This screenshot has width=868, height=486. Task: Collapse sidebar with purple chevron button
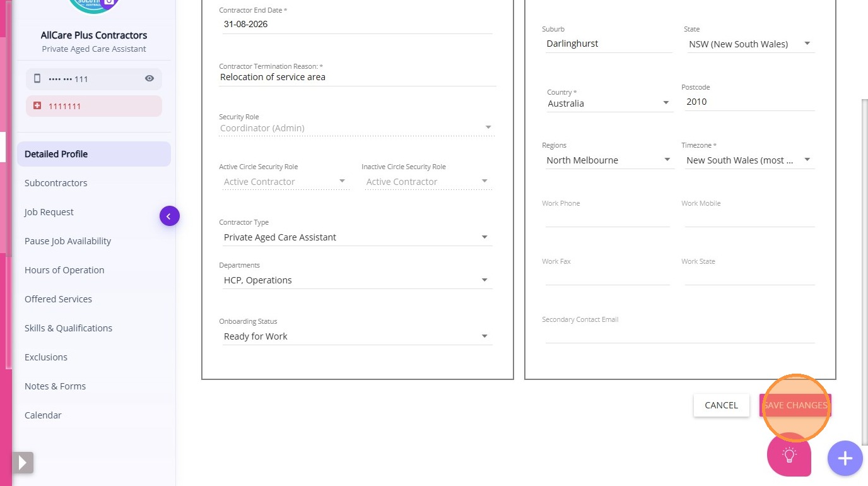pyautogui.click(x=169, y=216)
